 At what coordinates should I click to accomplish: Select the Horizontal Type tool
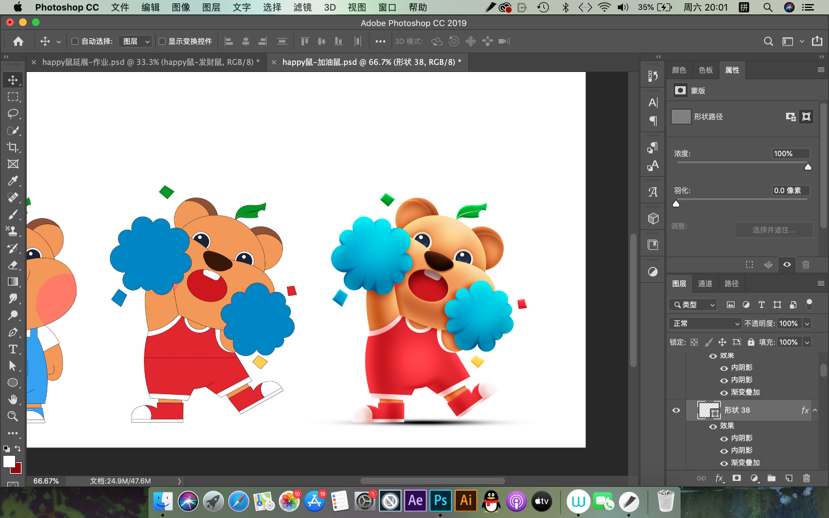(13, 349)
